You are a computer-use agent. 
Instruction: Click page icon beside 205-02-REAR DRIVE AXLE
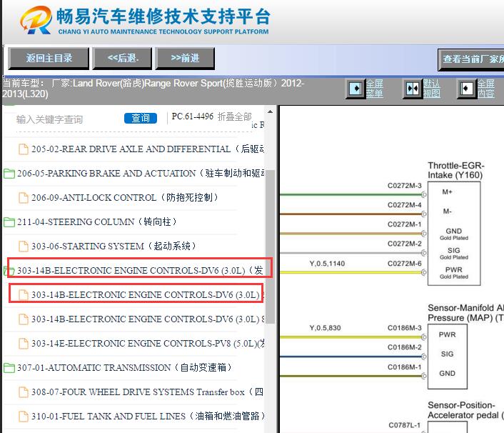pyautogui.click(x=23, y=149)
